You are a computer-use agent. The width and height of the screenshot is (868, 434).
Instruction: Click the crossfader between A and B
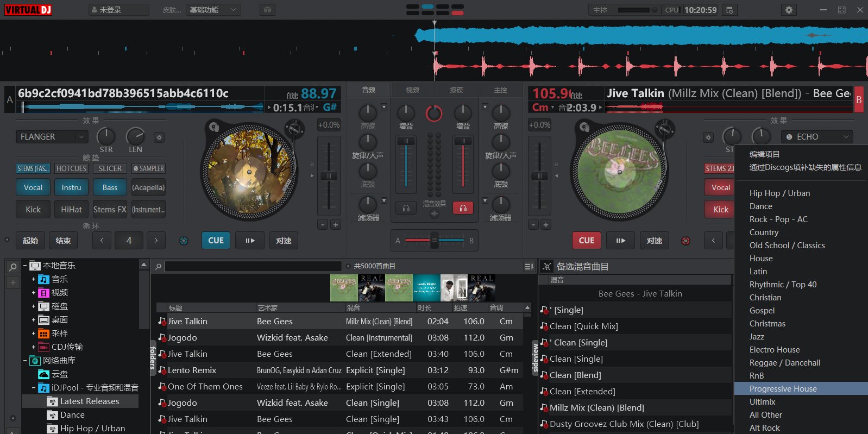(x=434, y=240)
